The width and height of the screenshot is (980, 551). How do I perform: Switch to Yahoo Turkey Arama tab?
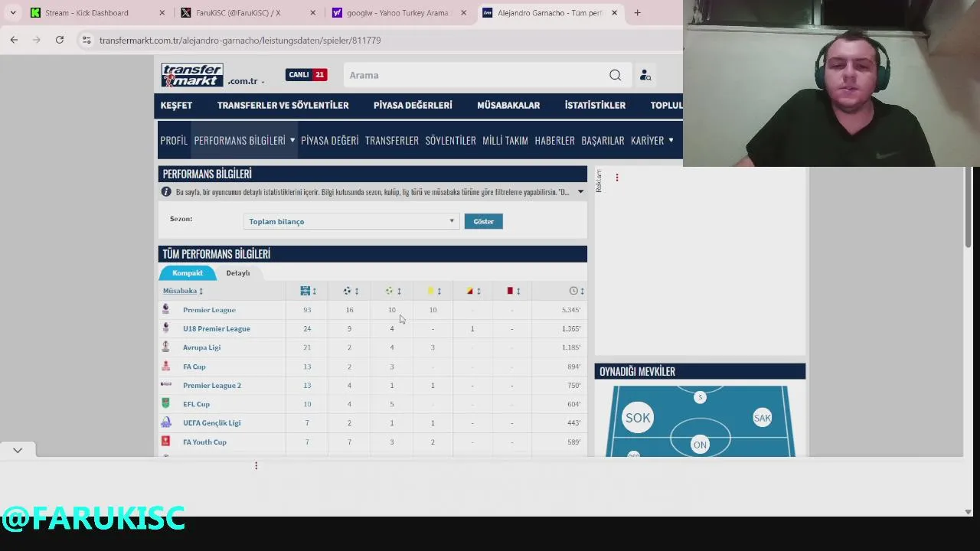click(398, 13)
